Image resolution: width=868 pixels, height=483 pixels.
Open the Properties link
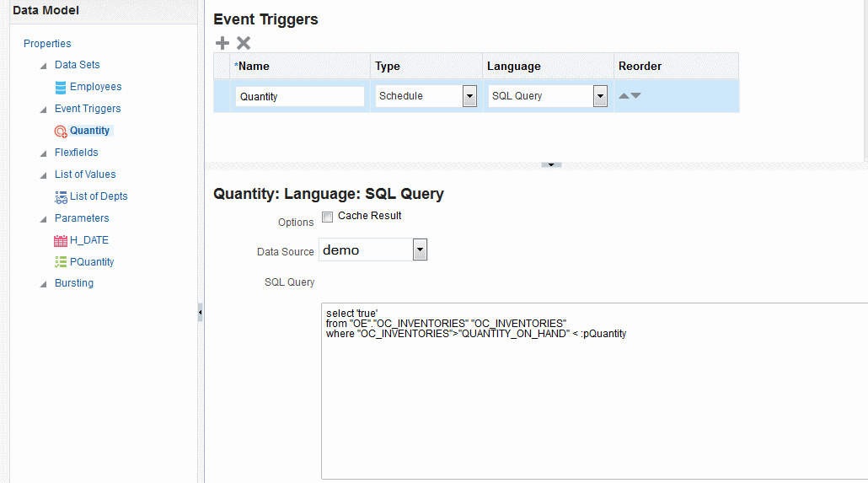pos(47,43)
